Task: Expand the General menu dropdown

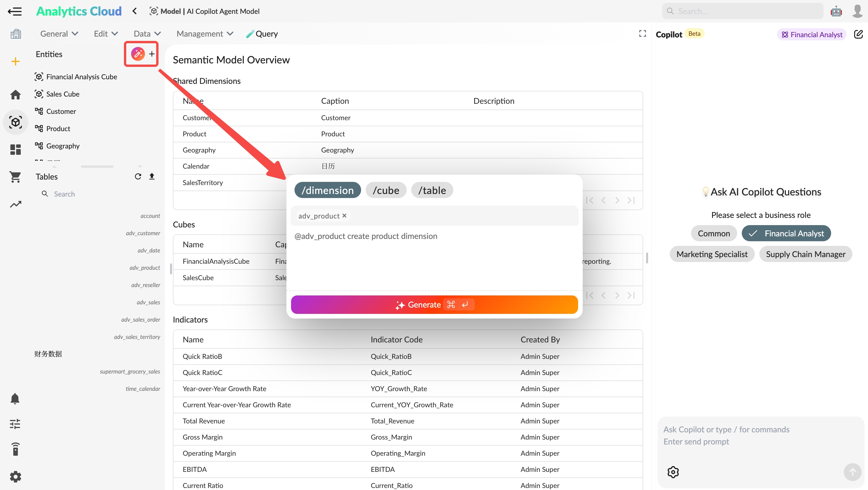Action: 59,33
